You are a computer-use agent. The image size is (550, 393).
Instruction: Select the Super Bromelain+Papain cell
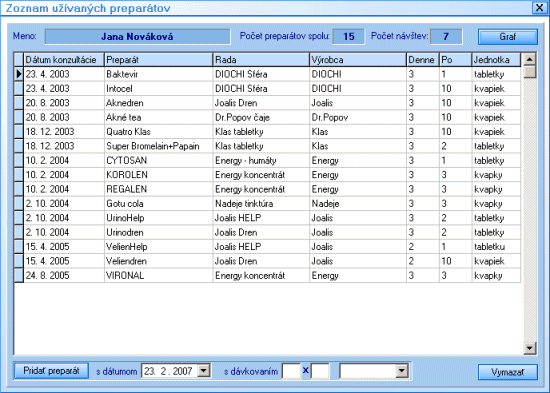(159, 146)
